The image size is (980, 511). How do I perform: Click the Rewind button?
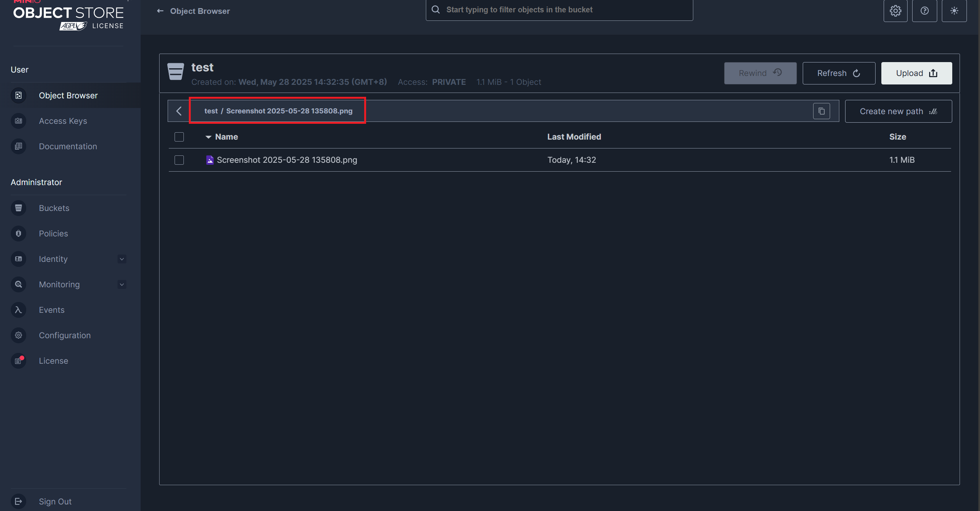(760, 73)
